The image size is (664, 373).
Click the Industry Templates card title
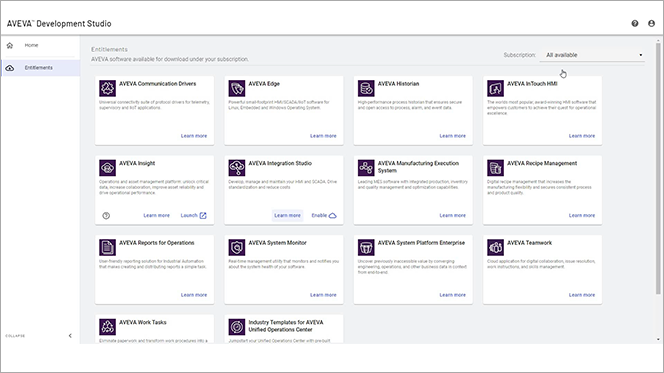pos(286,326)
